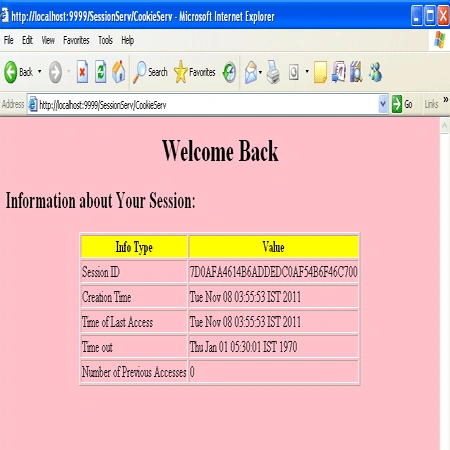Screen dimensions: 450x450
Task: Click the page icon in the address bar
Action: pos(33,104)
